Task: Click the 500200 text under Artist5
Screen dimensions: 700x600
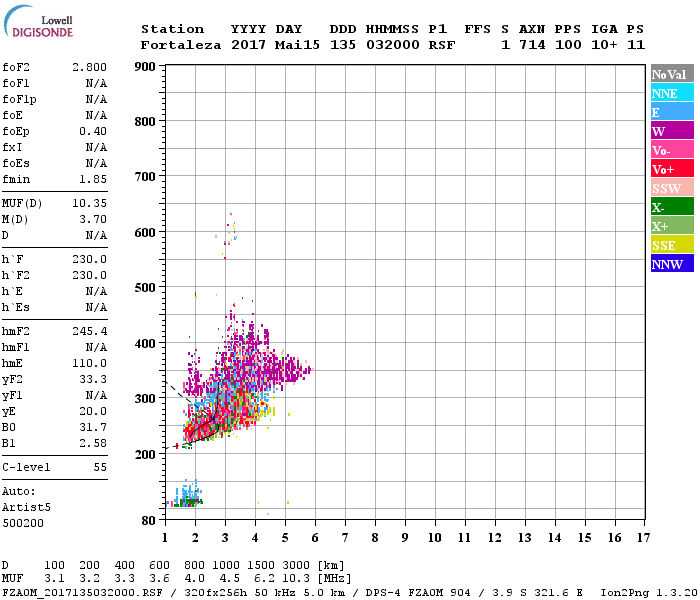Action: (x=23, y=523)
